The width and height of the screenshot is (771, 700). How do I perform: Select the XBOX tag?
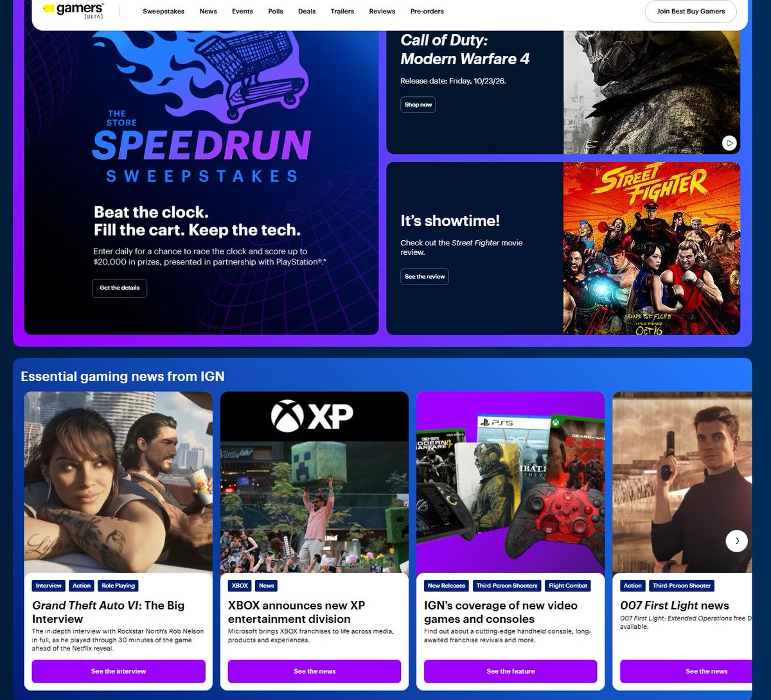click(x=240, y=586)
